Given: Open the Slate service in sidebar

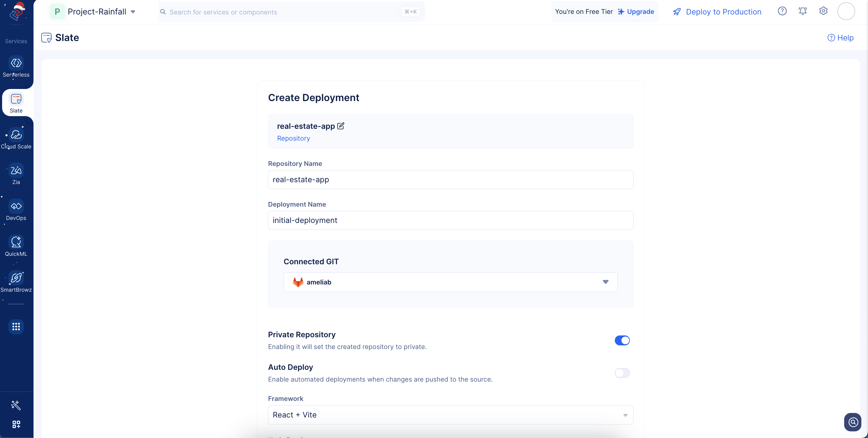Looking at the screenshot, I should 16,103.
